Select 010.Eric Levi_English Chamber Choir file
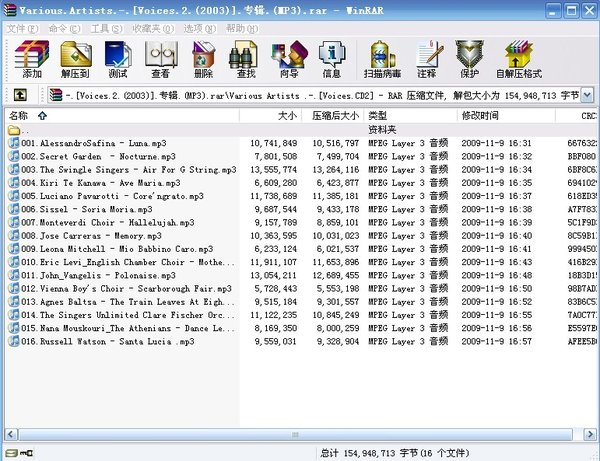Viewport: 600px width, 461px height. 128,262
